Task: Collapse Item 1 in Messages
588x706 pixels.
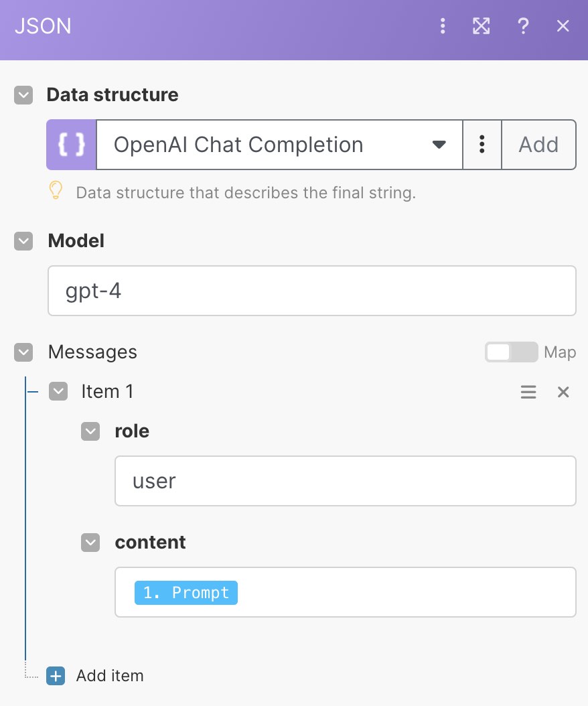Action: (x=58, y=392)
